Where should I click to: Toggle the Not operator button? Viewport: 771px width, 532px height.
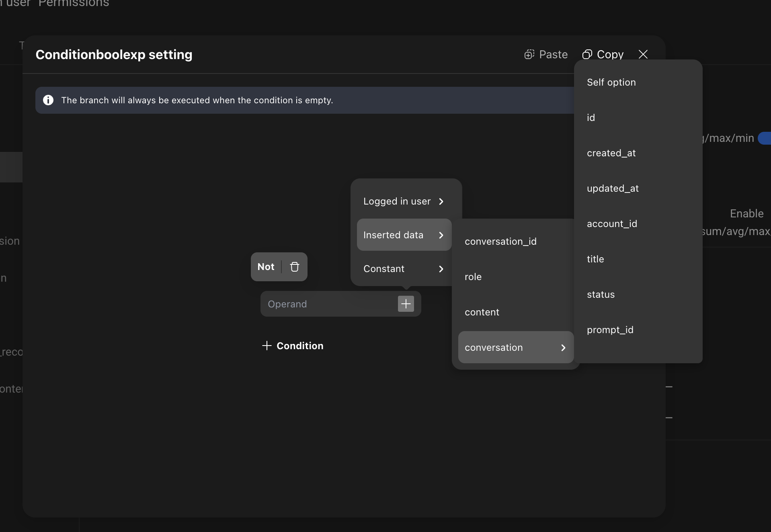pyautogui.click(x=266, y=267)
